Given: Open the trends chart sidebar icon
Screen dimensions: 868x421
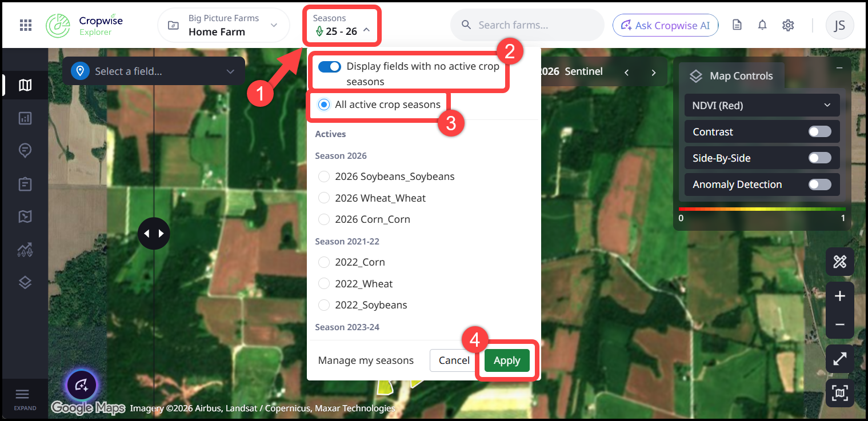Looking at the screenshot, I should [x=25, y=250].
